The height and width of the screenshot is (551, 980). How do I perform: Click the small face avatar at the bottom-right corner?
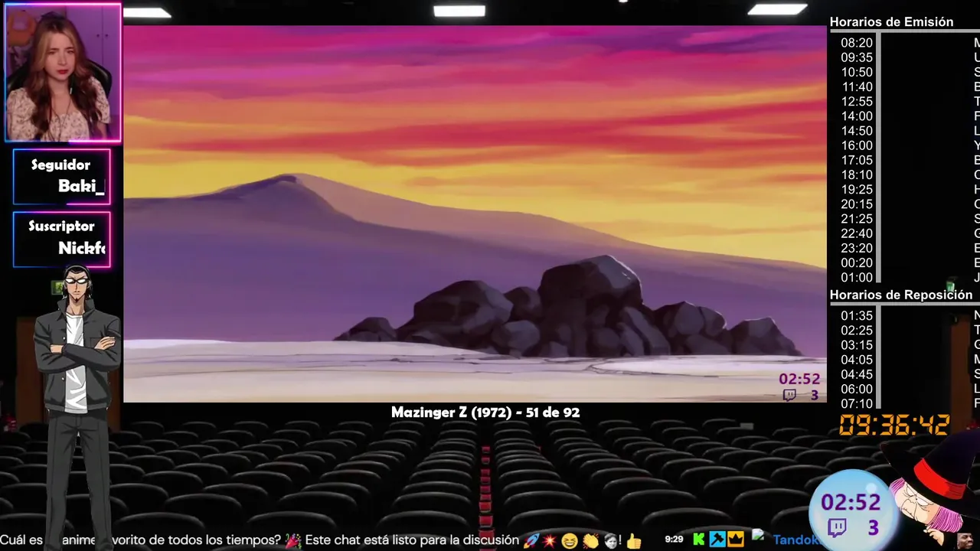click(964, 541)
